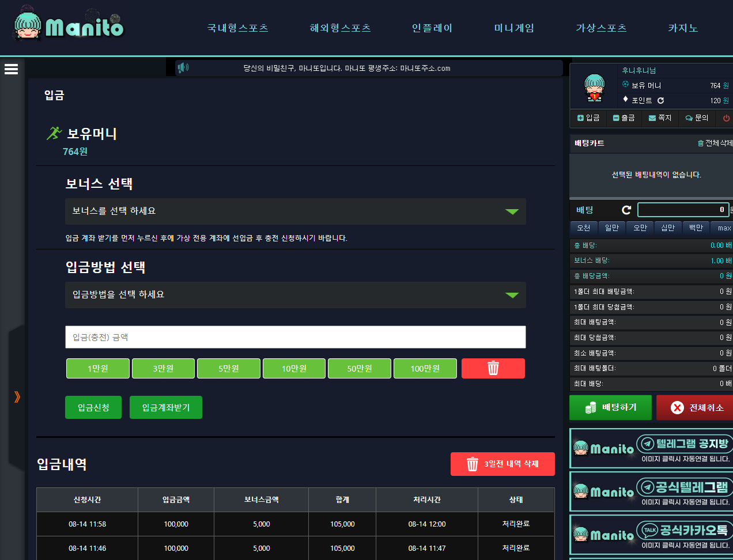Click the 입금신청 button
This screenshot has width=733, height=560.
93,407
